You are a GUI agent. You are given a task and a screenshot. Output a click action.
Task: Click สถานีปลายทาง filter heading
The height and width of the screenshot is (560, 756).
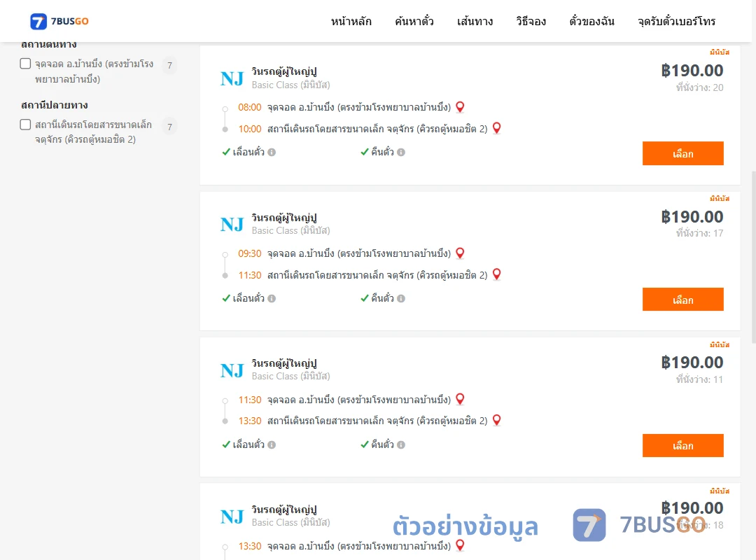click(x=55, y=105)
